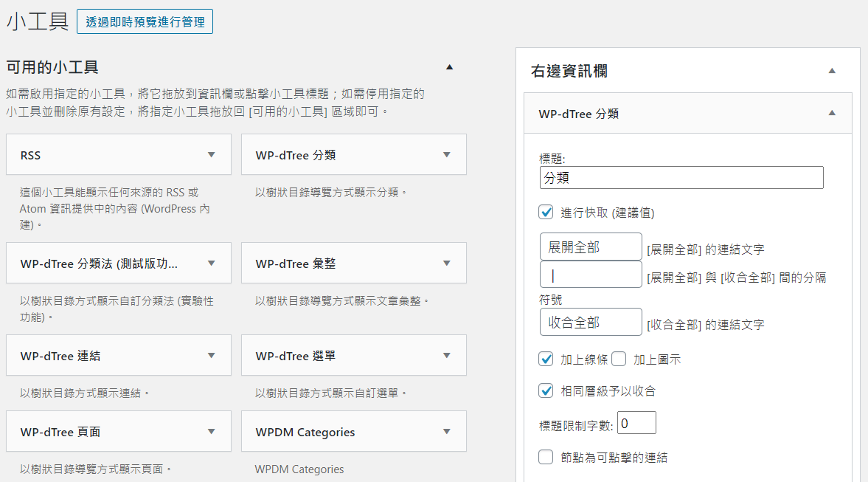Select the WP-dTree 頁面 widget title
Viewport: 868px width, 482px height.
[x=60, y=432]
